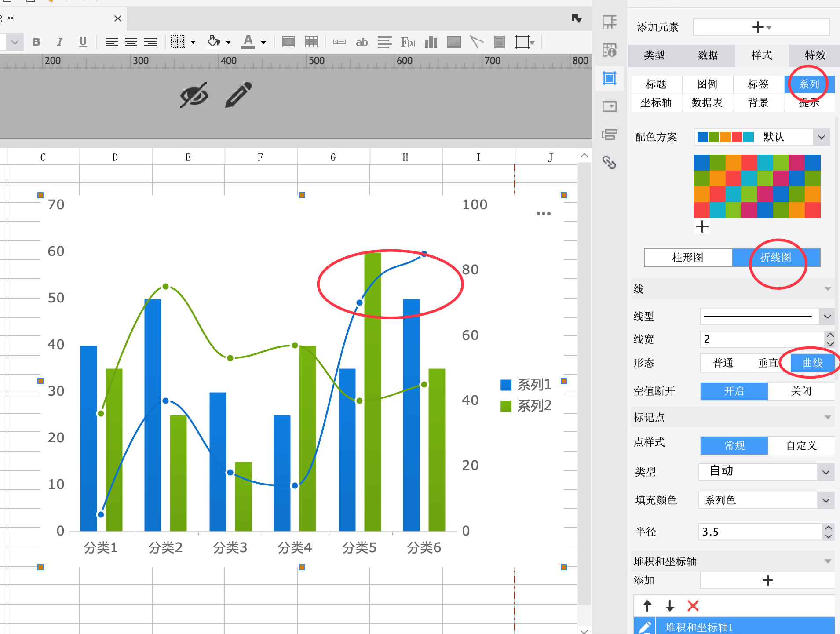Collapse the 线 section
Image resolution: width=840 pixels, height=634 pixels.
[x=828, y=289]
